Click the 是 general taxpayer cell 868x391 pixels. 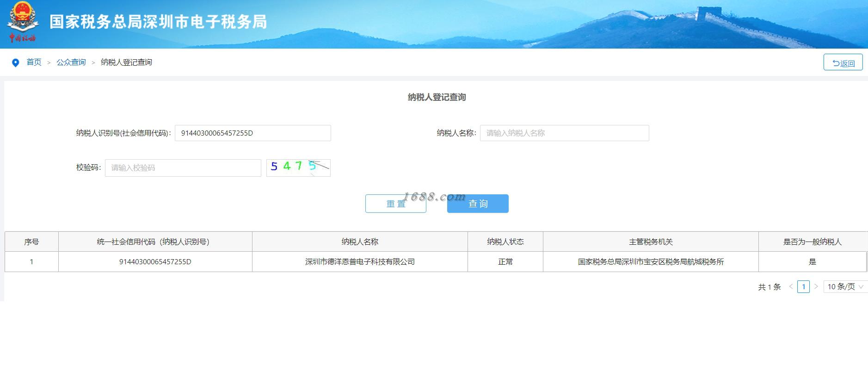coord(813,261)
